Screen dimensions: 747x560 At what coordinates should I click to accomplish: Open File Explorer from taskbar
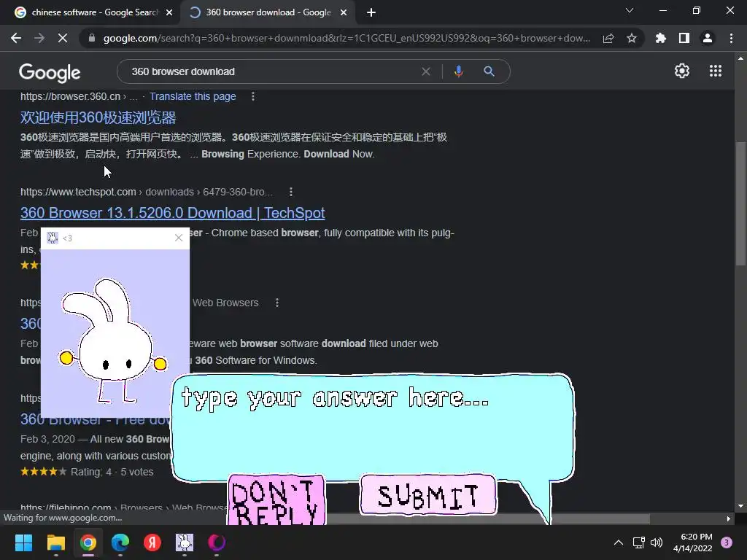click(x=55, y=542)
